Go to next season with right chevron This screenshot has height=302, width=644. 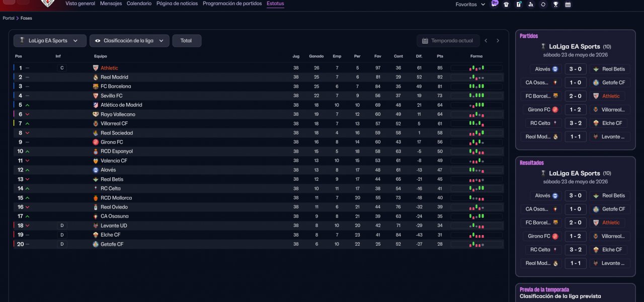click(x=498, y=41)
